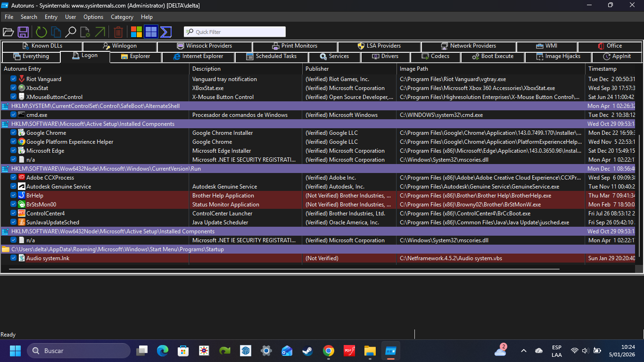Screen dimensions: 644x362
Task: Click the Adobe CCXProcess entry icon
Action: [22, 178]
